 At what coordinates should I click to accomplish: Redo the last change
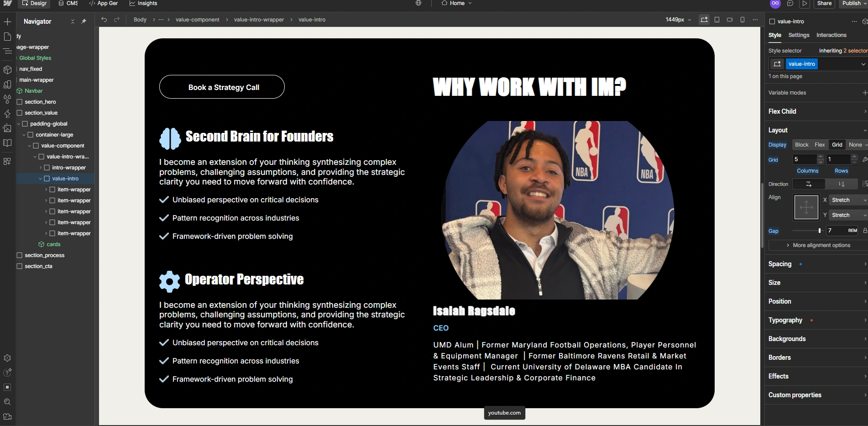(x=117, y=20)
